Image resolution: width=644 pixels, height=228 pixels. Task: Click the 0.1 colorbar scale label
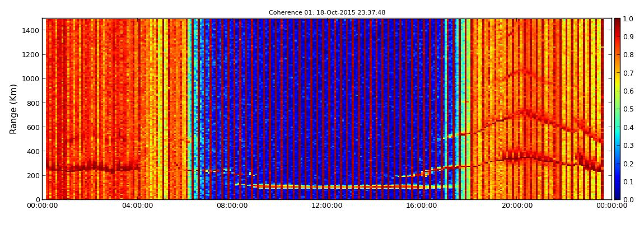628,182
